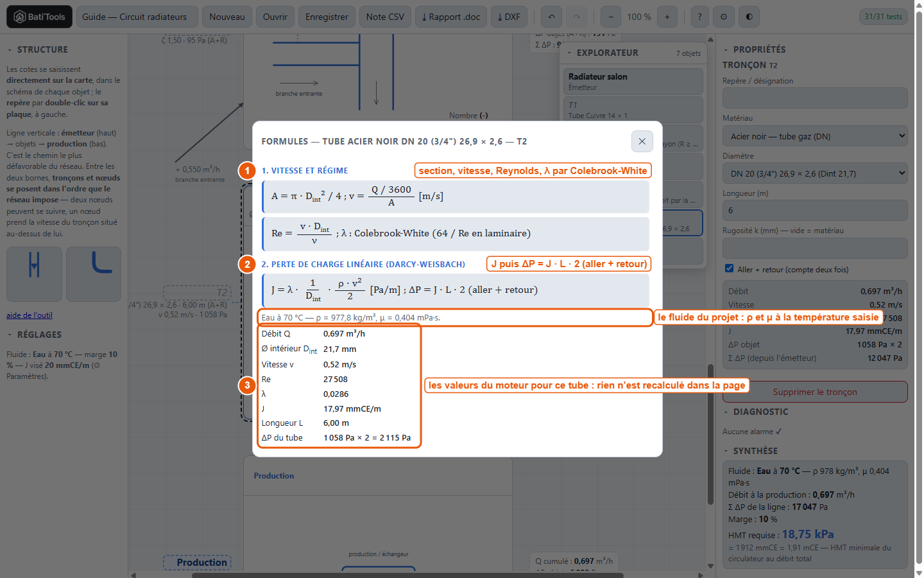Viewport: 924px width, 578px height.
Task: Open the aide de l'outil link
Action: 30,315
